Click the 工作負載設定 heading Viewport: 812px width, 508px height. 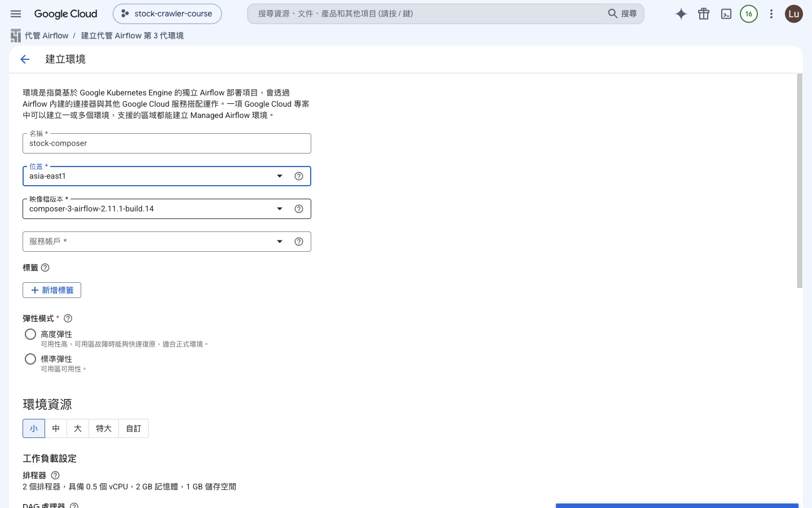pos(50,458)
